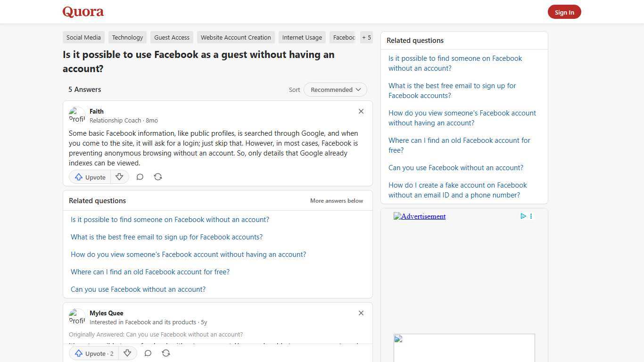The height and width of the screenshot is (362, 644).
Task: Select the Technology topic
Action: (127, 37)
